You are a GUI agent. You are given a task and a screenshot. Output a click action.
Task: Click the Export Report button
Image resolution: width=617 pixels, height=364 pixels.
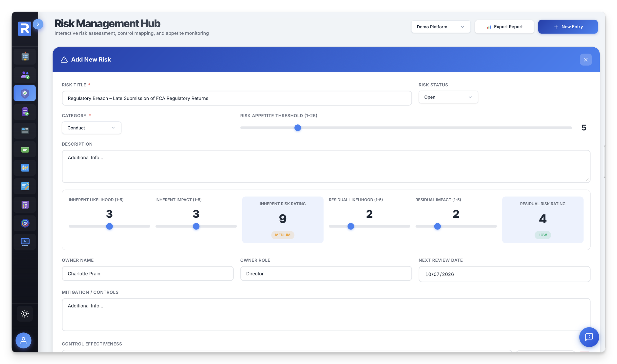pyautogui.click(x=504, y=27)
